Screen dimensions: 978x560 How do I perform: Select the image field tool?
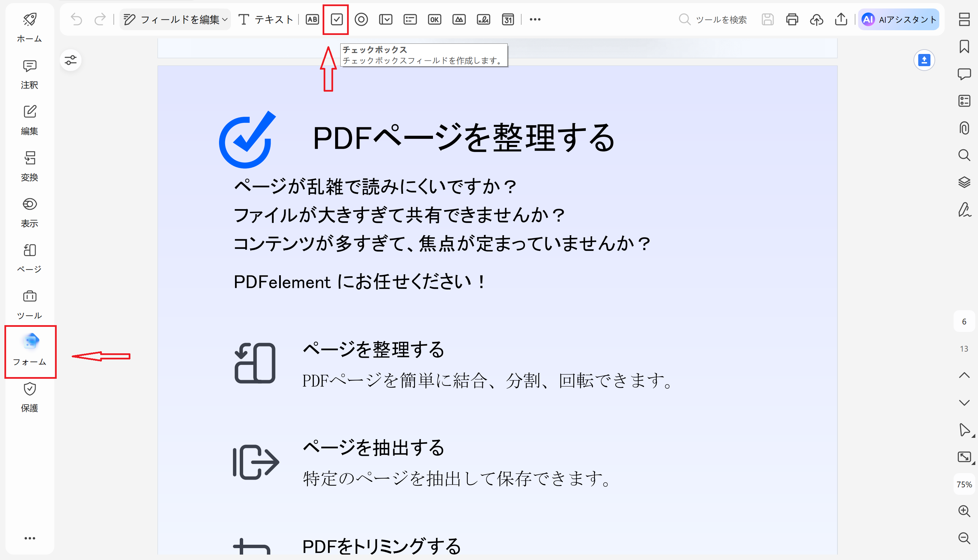(x=459, y=19)
